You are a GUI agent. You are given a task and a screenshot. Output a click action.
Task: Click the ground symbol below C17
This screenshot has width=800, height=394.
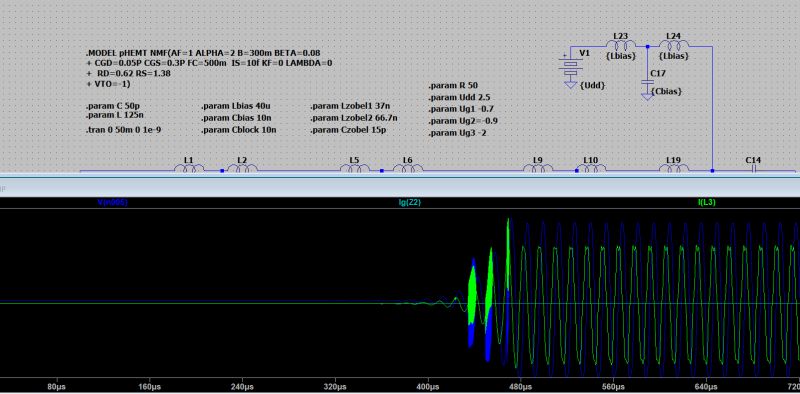coord(647,96)
